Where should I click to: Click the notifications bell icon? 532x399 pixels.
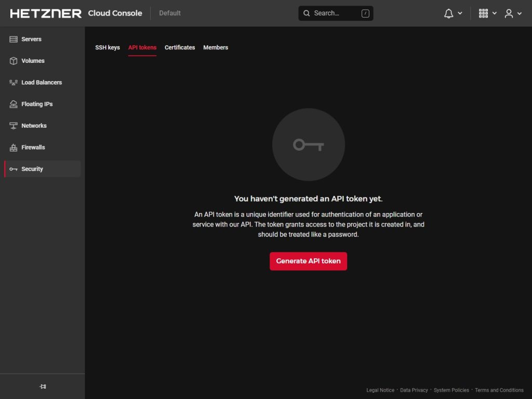pyautogui.click(x=448, y=14)
